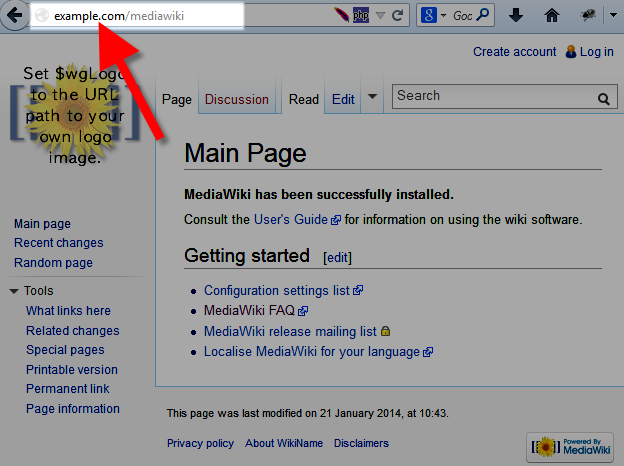The height and width of the screenshot is (466, 624).
Task: Click the edit link beside Getting started
Action: tap(337, 257)
